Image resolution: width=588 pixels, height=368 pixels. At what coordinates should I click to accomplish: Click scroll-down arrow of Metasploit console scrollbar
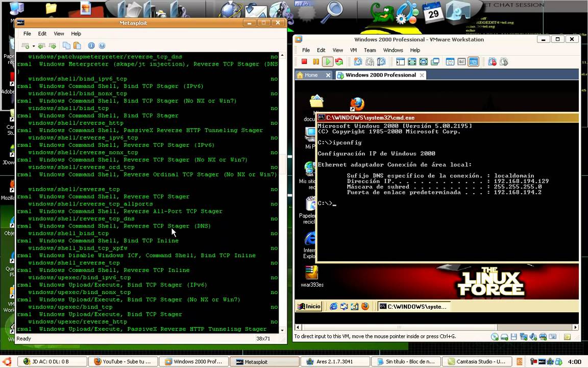coord(282,331)
